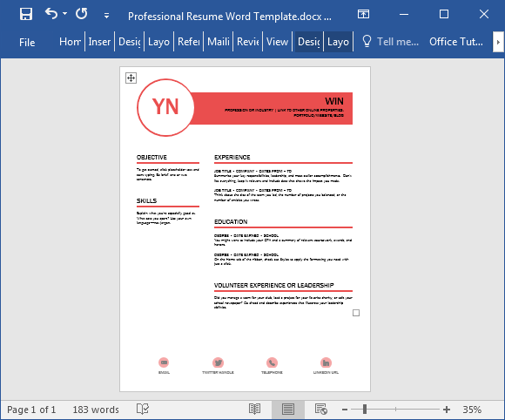The image size is (505, 420).
Task: Click the Twitter handle icon in the resume footer
Action: point(218,362)
